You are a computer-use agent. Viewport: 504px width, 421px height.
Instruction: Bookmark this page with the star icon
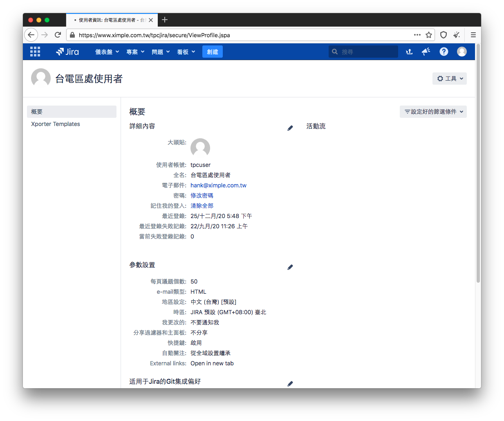(429, 35)
